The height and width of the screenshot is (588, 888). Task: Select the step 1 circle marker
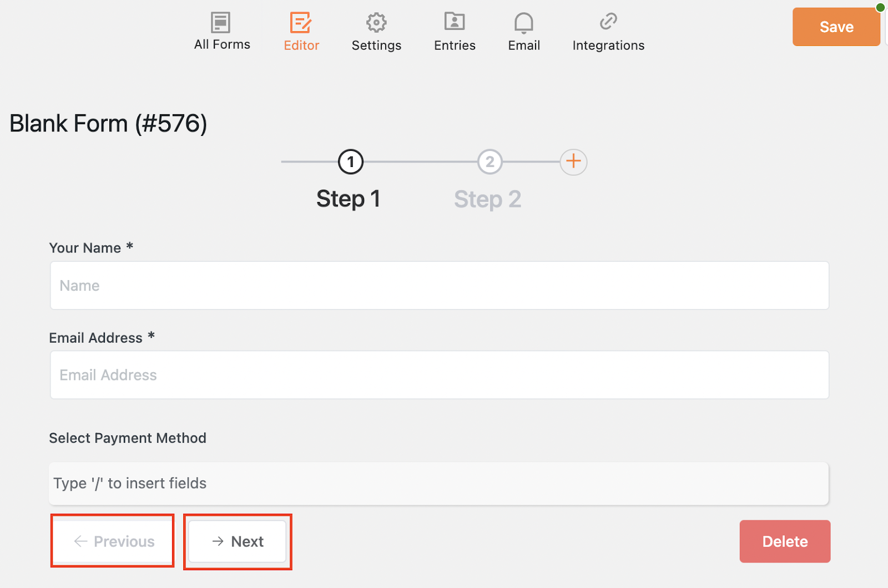pos(351,162)
